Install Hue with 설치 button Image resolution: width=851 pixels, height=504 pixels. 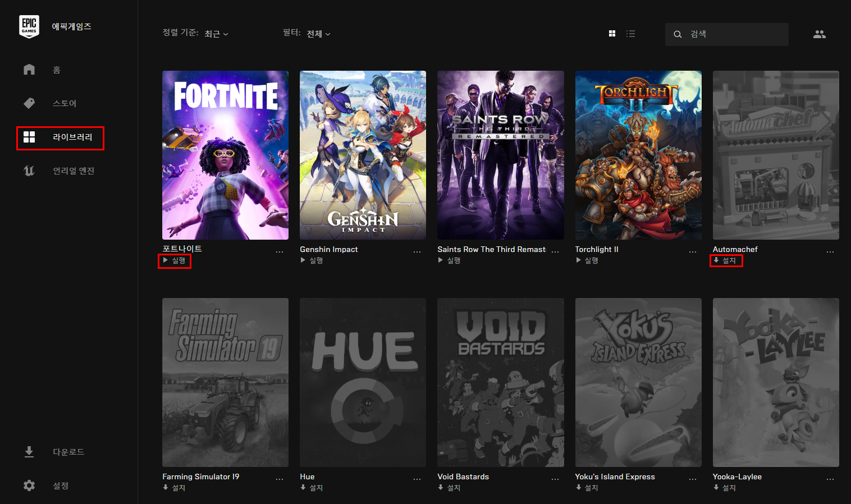click(x=312, y=488)
